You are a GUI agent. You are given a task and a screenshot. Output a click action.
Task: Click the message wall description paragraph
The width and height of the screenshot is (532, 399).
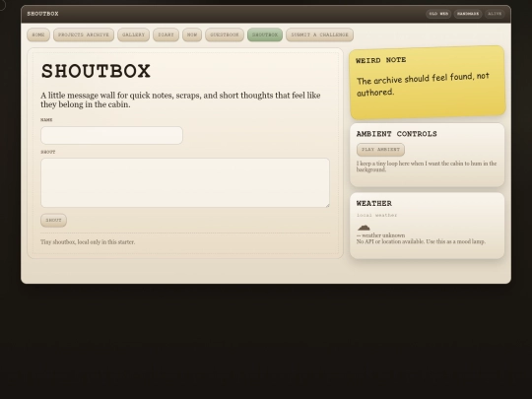pos(180,100)
